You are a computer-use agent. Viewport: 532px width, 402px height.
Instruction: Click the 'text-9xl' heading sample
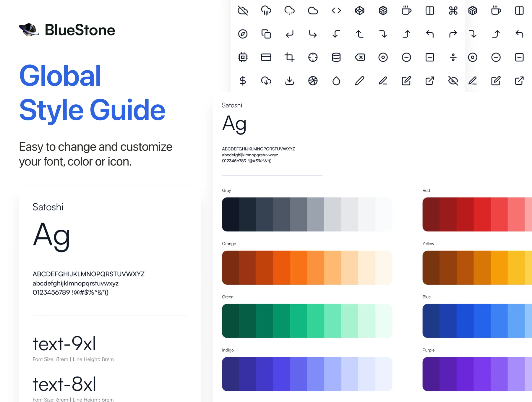[x=64, y=343]
